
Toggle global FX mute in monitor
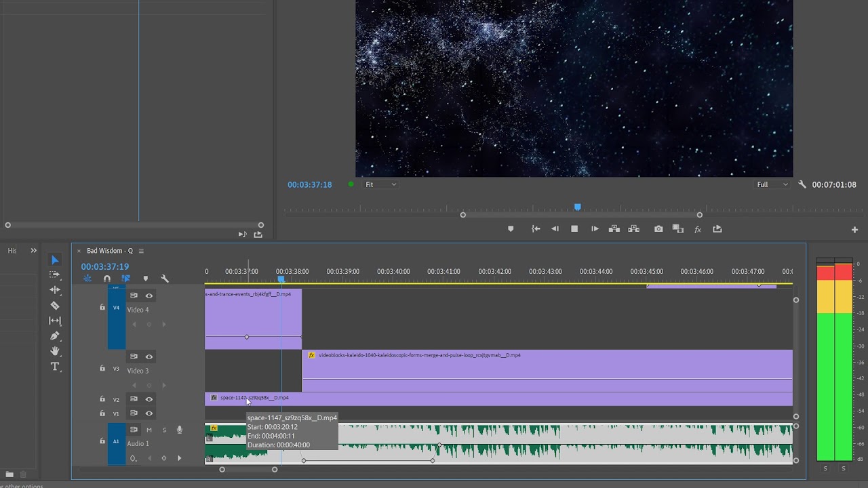pyautogui.click(x=698, y=230)
